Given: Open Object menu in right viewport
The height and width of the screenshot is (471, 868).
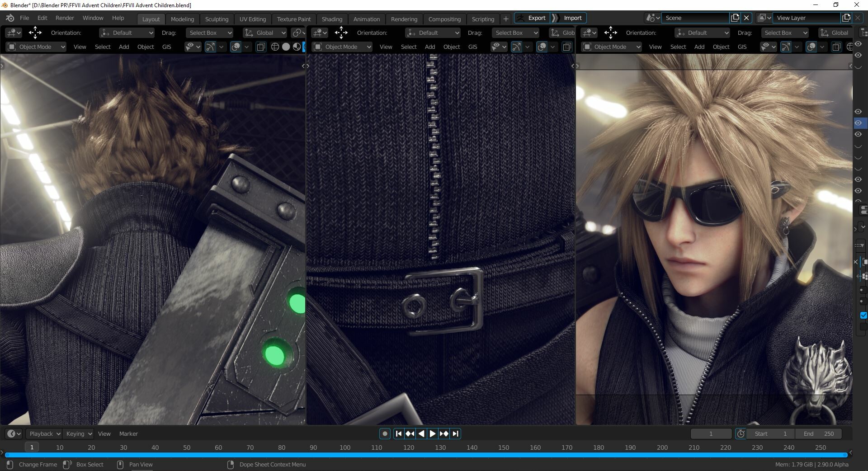Looking at the screenshot, I should (x=721, y=47).
